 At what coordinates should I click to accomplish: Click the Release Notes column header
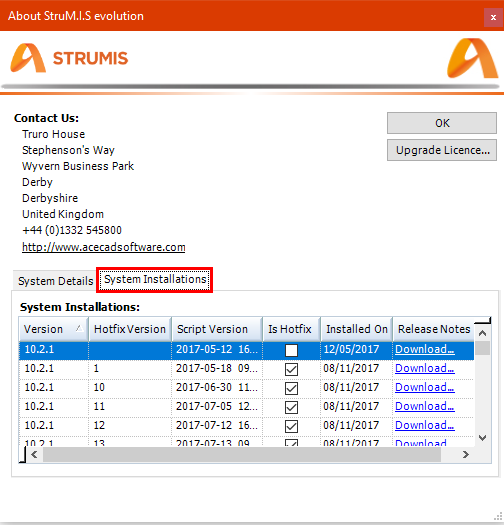[x=434, y=329]
